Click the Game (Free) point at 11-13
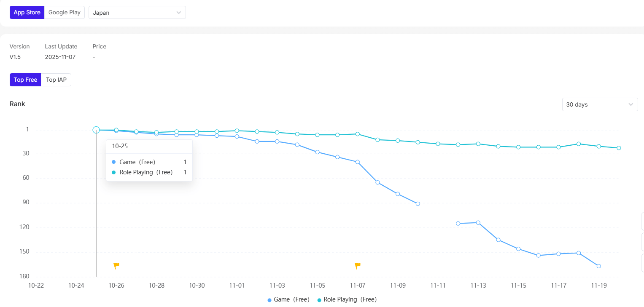 coord(478,222)
